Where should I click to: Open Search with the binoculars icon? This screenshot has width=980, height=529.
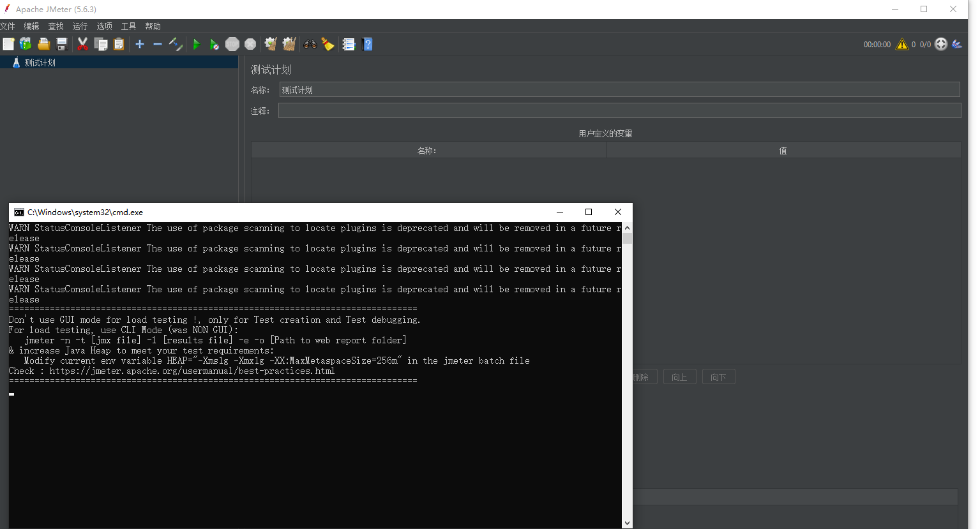(x=310, y=44)
